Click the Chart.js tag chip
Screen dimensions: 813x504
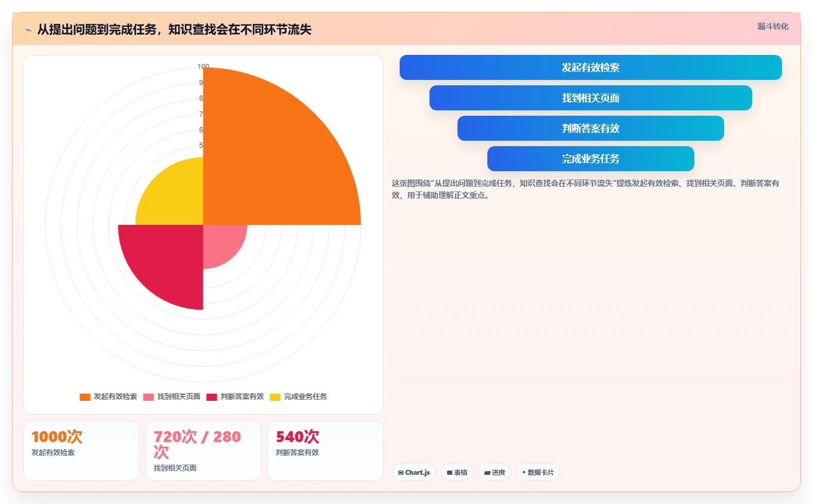pyautogui.click(x=414, y=472)
